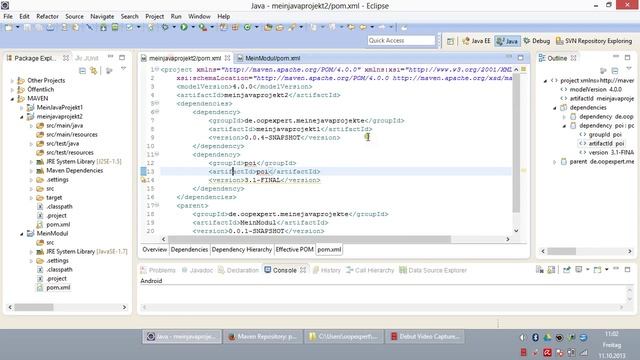Toggle Link with Editor in Package Explorer
640x360 pixels.
[x=94, y=71]
